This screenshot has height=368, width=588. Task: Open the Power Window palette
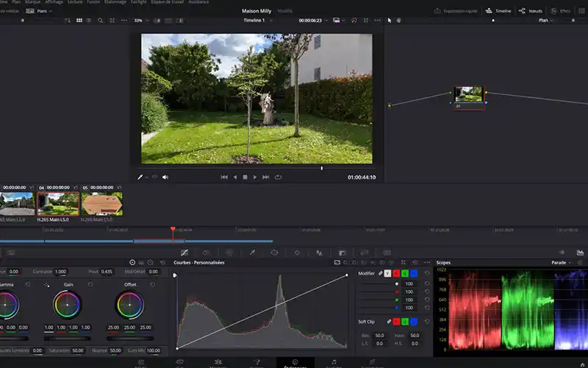pyautogui.click(x=274, y=252)
